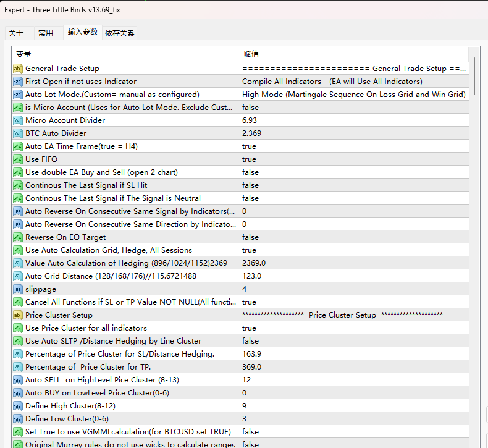488x448 pixels.
Task: Click boolean icon beside Use FIFO
Action: (x=18, y=159)
